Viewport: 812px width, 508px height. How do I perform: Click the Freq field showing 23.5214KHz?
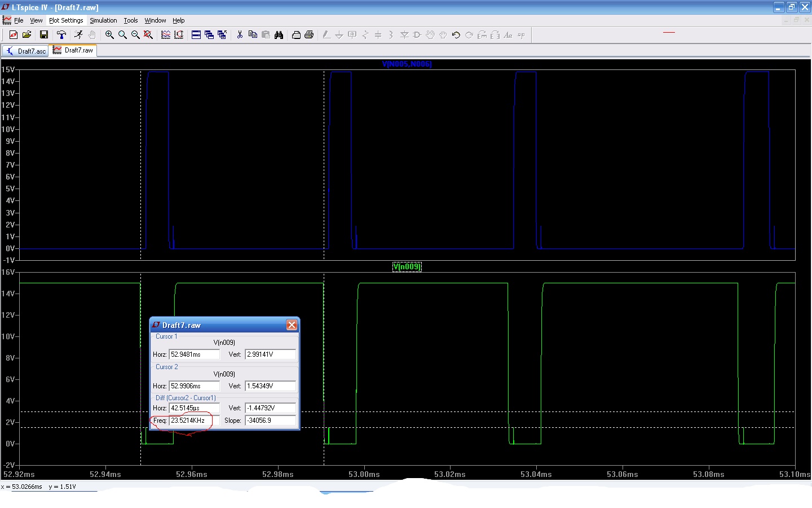tap(193, 421)
